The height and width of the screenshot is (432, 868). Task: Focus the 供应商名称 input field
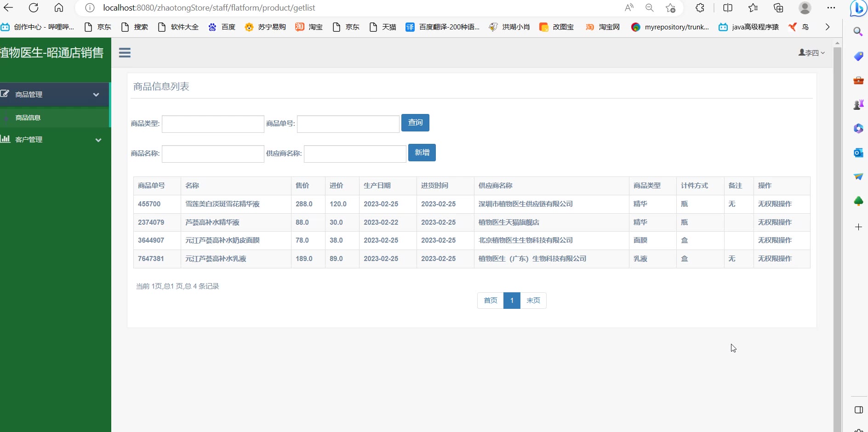point(355,154)
